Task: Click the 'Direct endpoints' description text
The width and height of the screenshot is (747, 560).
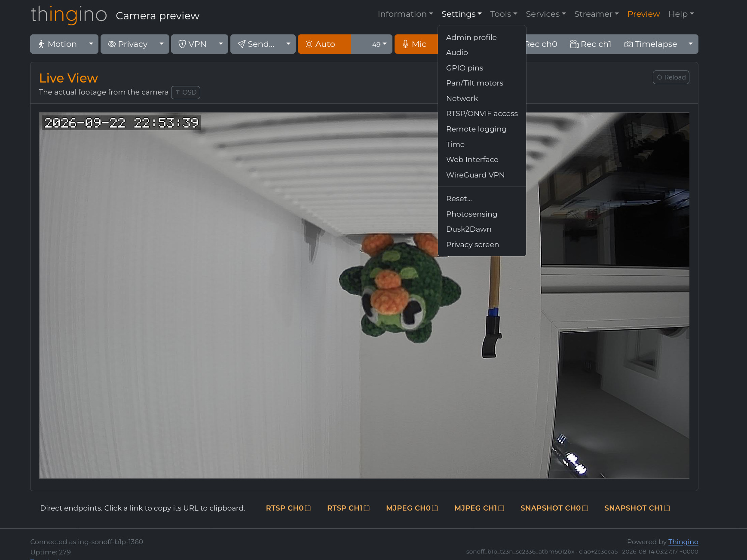Action: pos(143,508)
